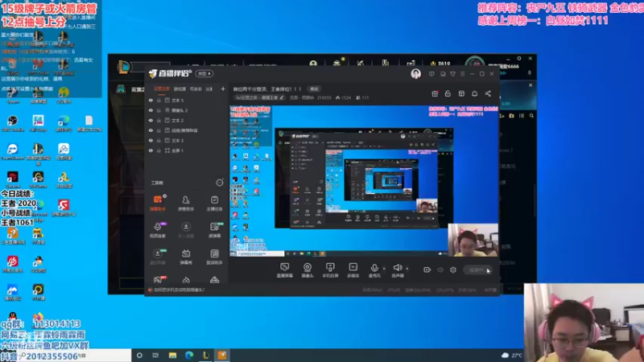Add a new scene with the plus button
This screenshot has width=644, height=362.
(x=223, y=88)
